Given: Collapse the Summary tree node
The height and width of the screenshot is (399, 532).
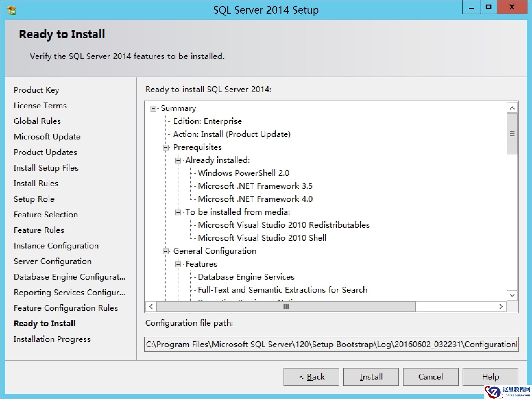Looking at the screenshot, I should tap(153, 109).
